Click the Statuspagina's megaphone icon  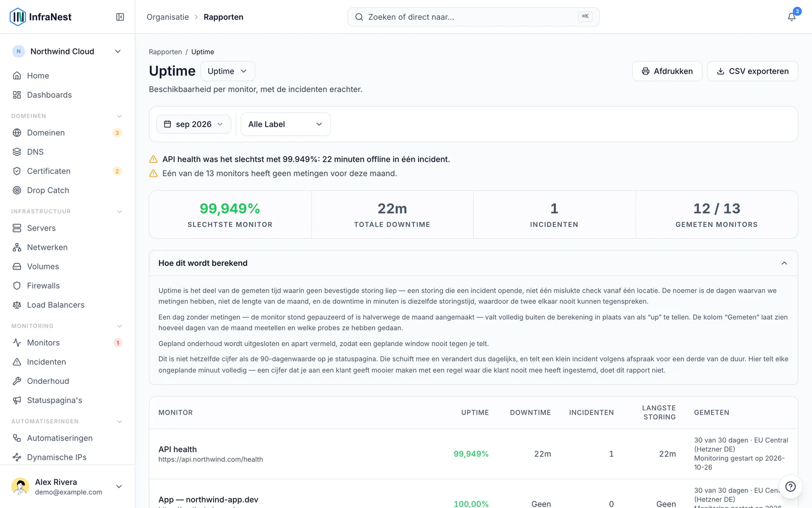click(17, 400)
